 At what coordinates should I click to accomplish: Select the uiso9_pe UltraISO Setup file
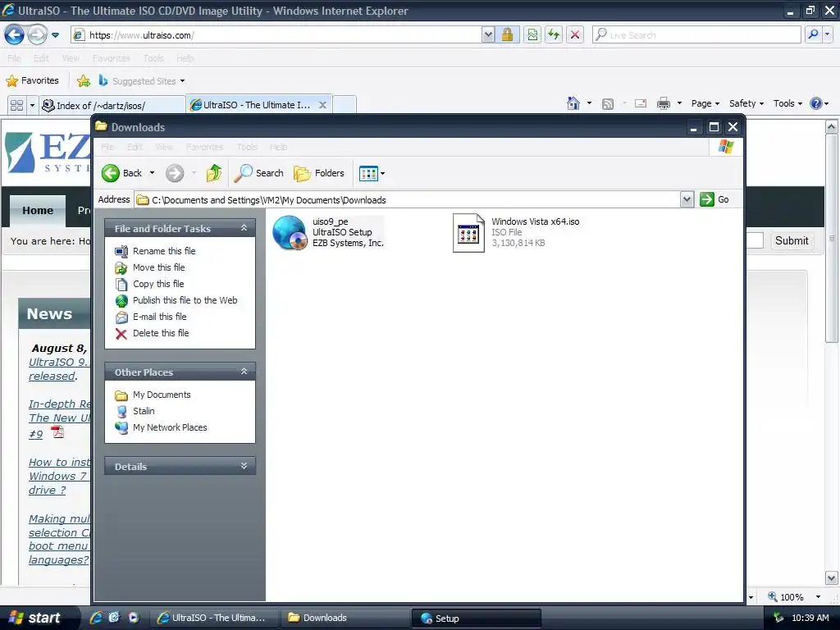coord(328,232)
